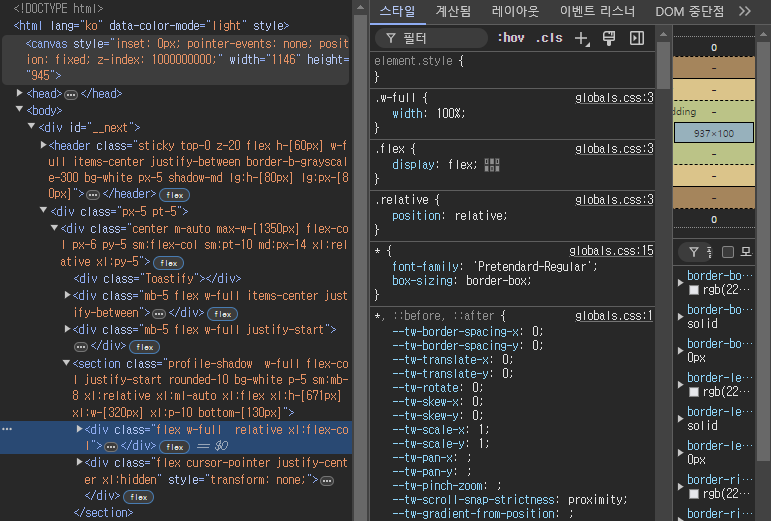Expand the border-bo… property with solid value

coord(681,317)
